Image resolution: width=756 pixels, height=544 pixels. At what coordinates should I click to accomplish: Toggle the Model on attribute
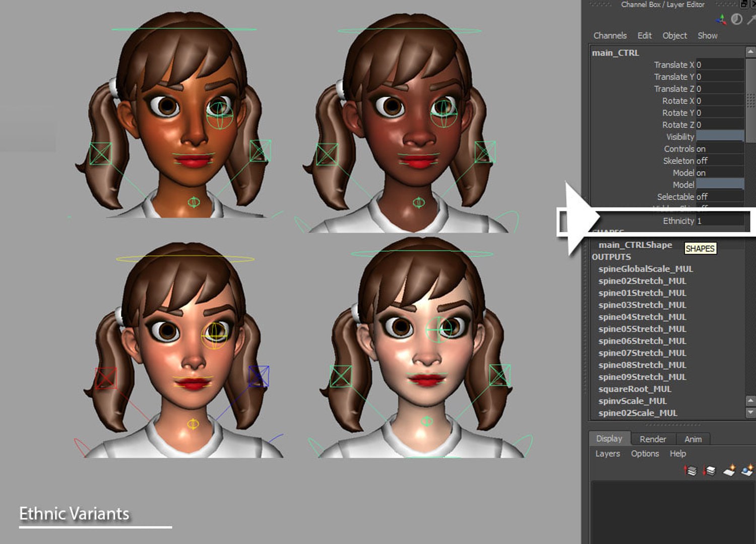(720, 173)
